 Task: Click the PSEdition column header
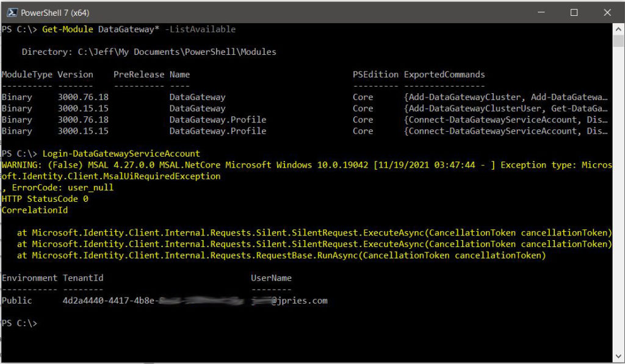click(x=375, y=74)
